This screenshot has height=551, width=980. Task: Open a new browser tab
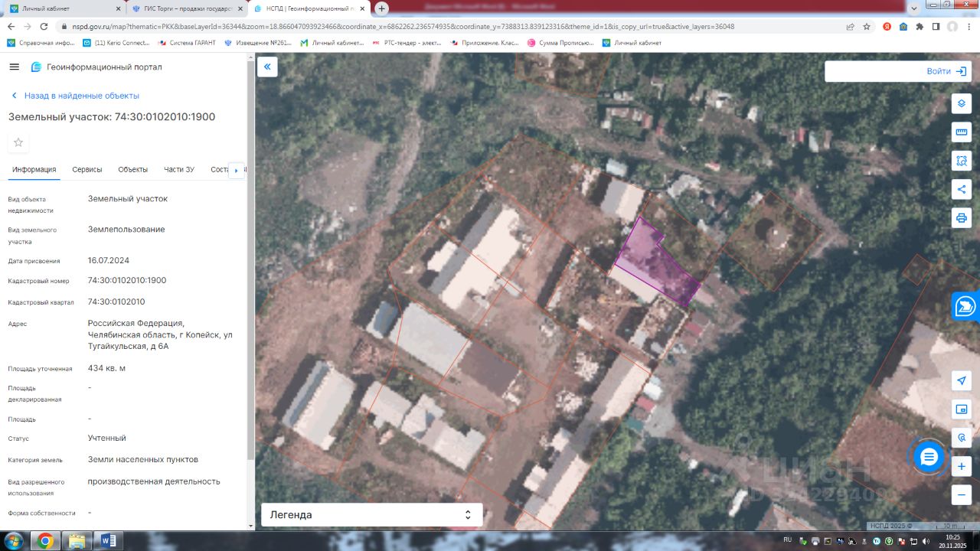click(381, 8)
